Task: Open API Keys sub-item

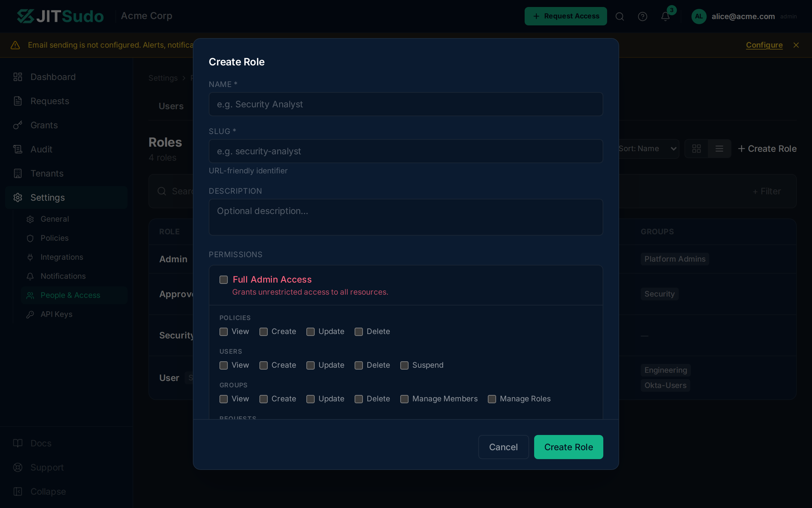Action: tap(74, 314)
